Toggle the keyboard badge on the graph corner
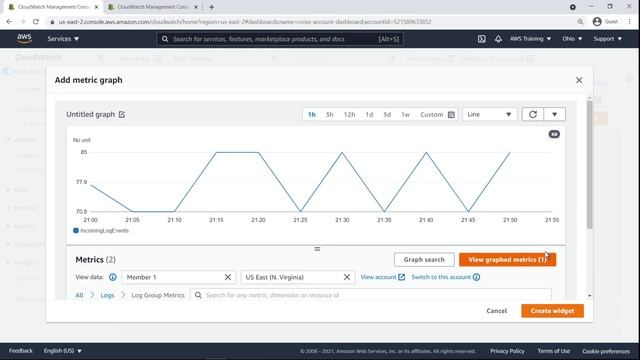The height and width of the screenshot is (360, 640). (x=554, y=134)
